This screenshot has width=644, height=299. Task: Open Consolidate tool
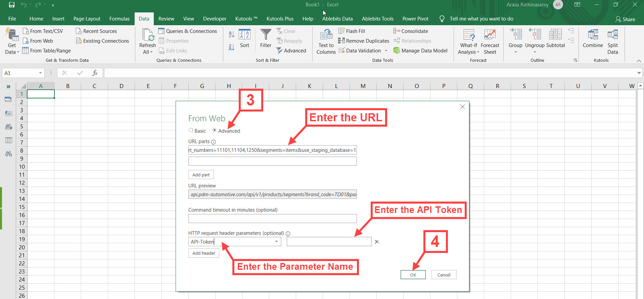point(411,31)
